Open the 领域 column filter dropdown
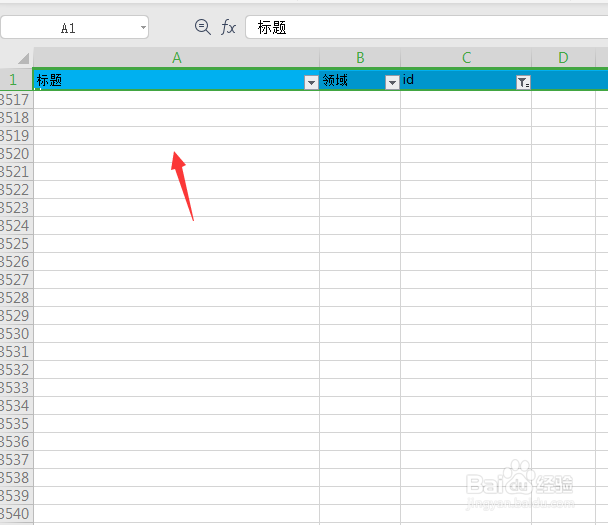 point(392,82)
